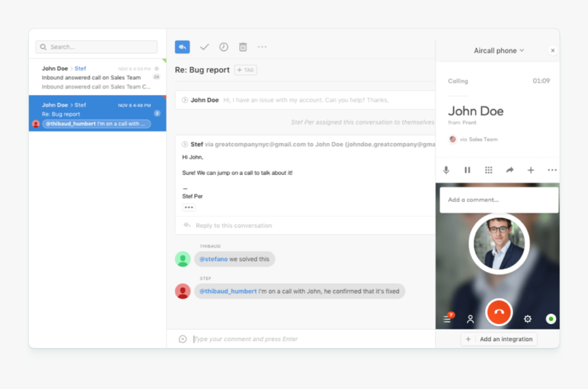Delete conversation with the trash icon
The height and width of the screenshot is (389, 588).
click(x=243, y=47)
